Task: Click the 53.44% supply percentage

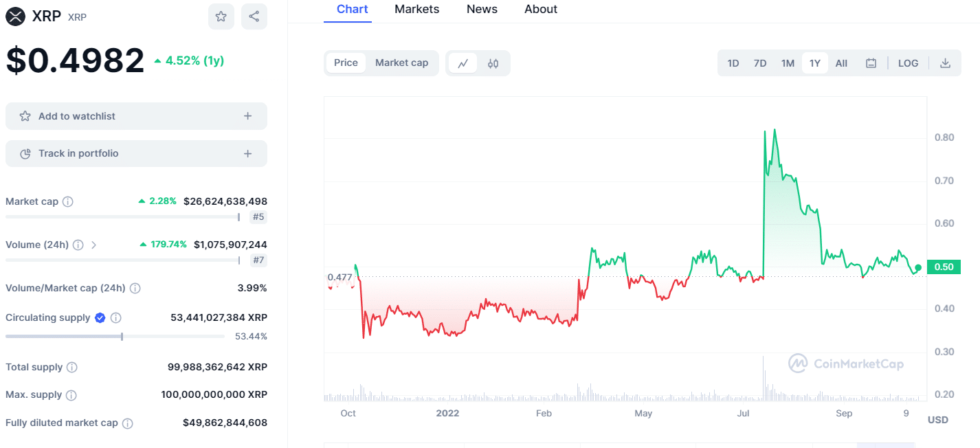Action: (251, 337)
